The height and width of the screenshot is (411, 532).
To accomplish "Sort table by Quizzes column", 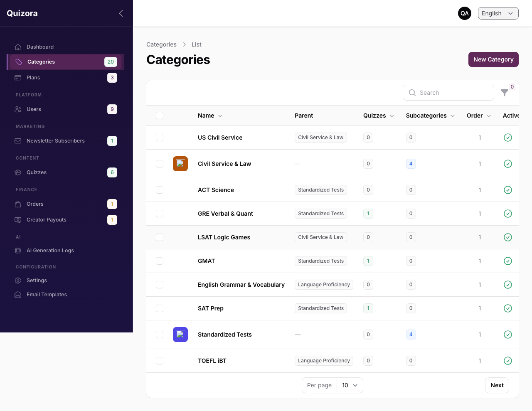I will [379, 116].
